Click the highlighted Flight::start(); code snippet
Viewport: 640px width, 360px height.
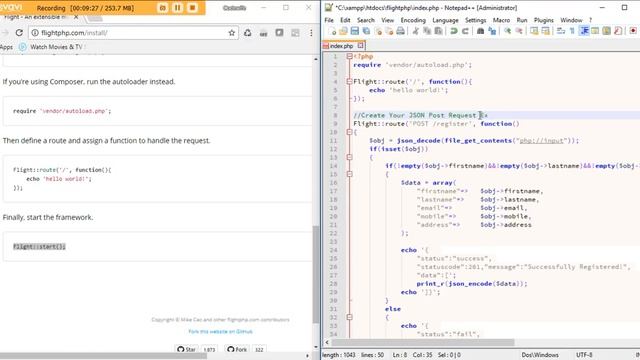39,247
